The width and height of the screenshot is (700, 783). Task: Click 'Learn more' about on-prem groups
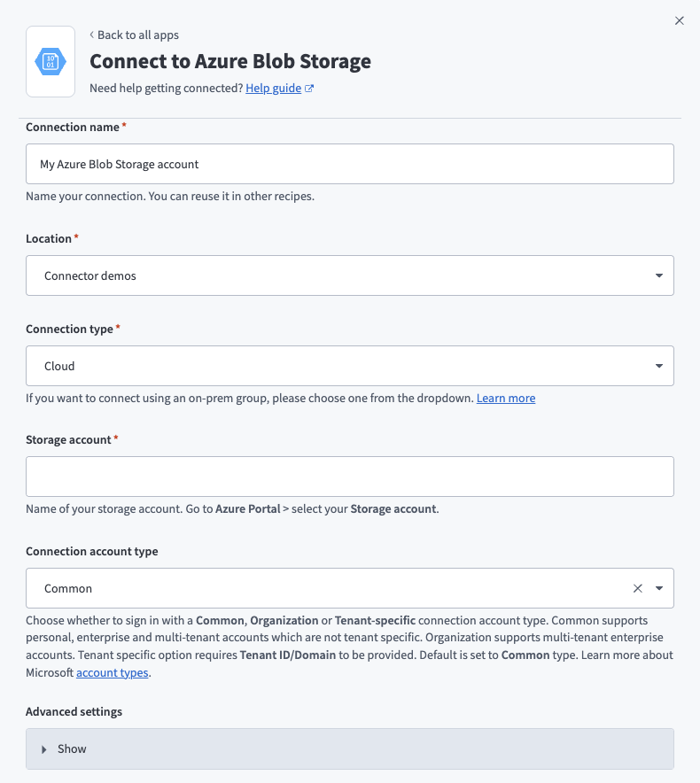(505, 398)
